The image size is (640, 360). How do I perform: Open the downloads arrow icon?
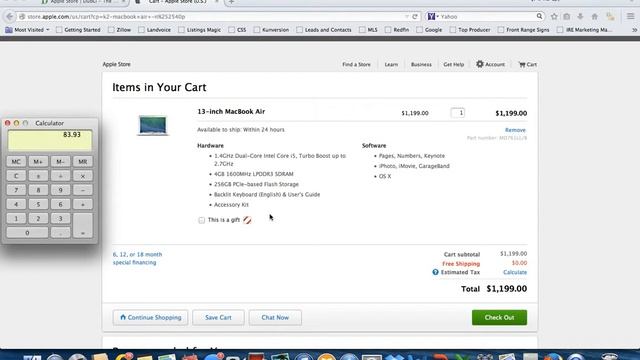click(x=580, y=17)
